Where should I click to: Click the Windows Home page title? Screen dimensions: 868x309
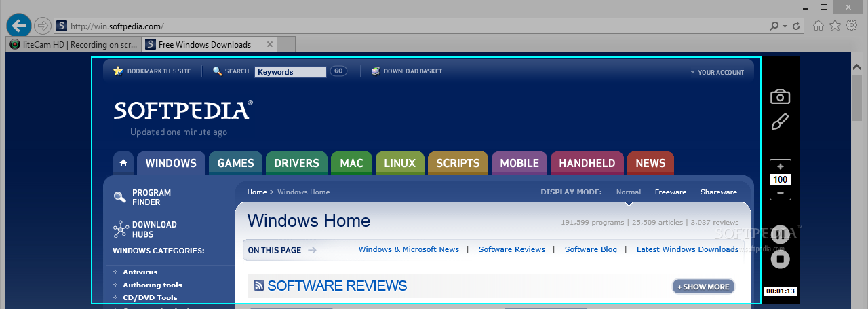coord(309,221)
